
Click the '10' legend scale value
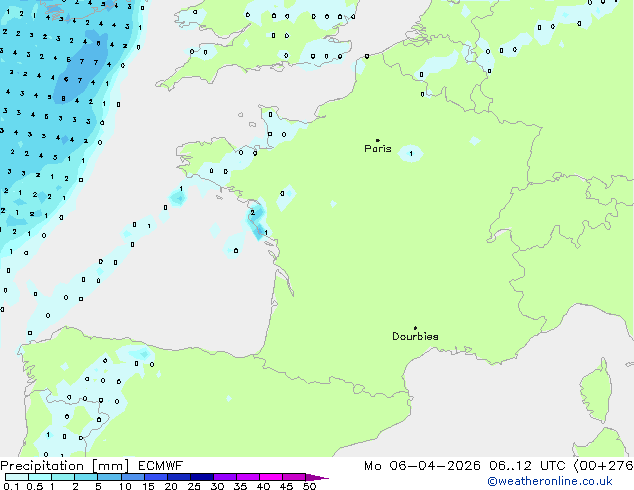pyautogui.click(x=125, y=486)
